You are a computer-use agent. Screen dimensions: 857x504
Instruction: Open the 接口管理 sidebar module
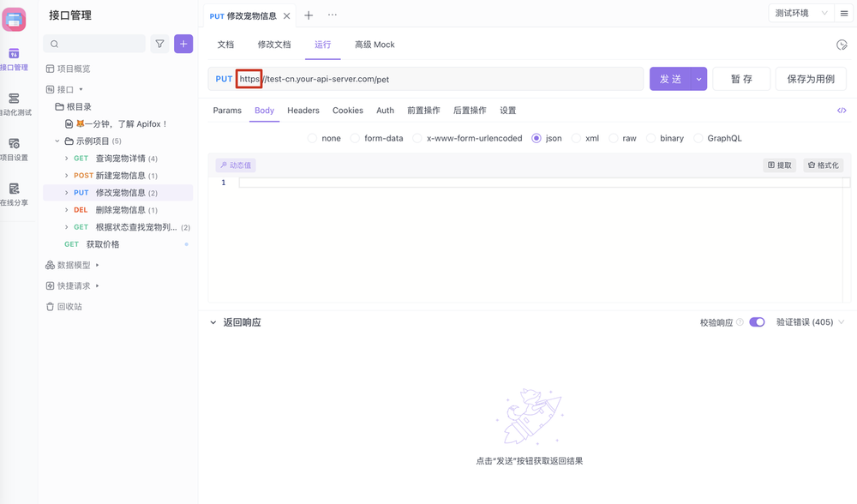pyautogui.click(x=14, y=57)
